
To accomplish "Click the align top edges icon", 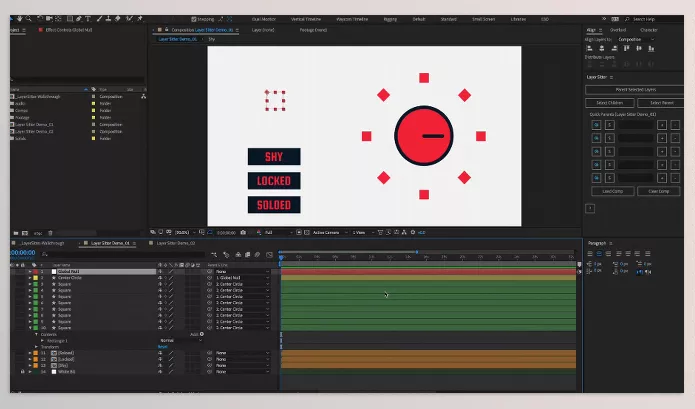I will (x=627, y=48).
